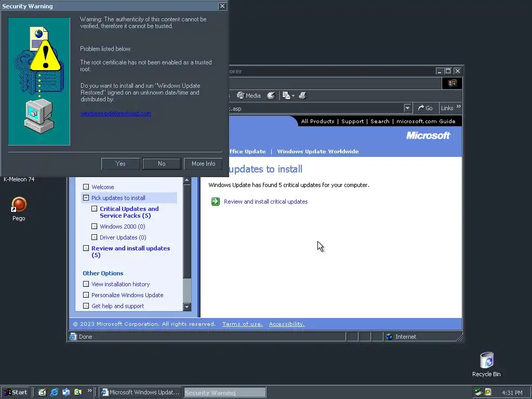
Task: Click No in the Security Warning dialog
Action: tap(162, 164)
